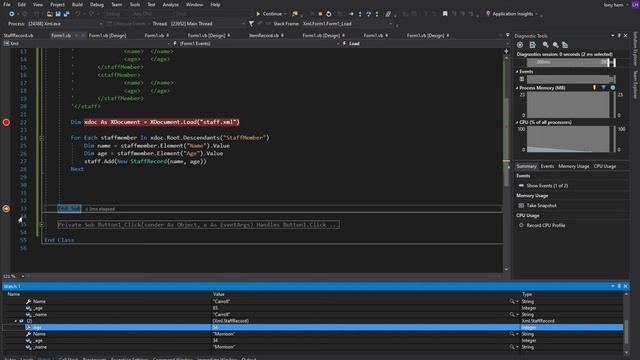The image size is (640, 360).
Task: Pause events track in Diagnostic Tools
Action: [522, 79]
